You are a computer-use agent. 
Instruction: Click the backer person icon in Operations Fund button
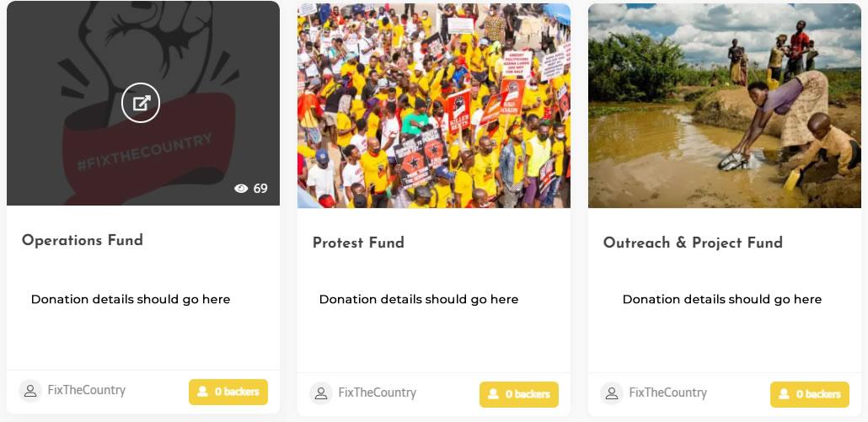click(x=202, y=392)
